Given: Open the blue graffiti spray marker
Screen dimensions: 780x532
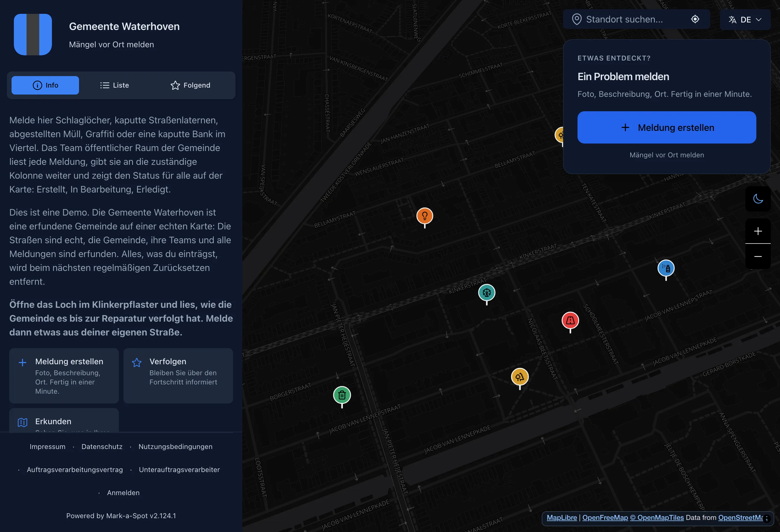Looking at the screenshot, I should (x=666, y=268).
